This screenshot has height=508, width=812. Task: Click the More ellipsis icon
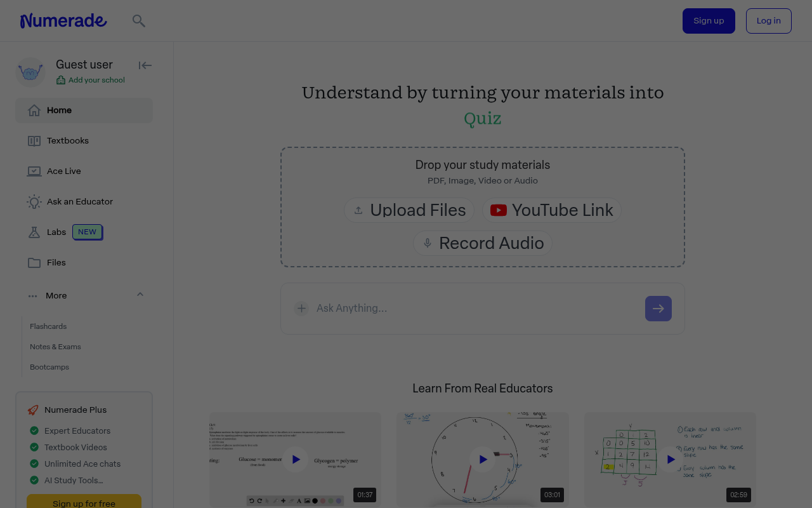33,296
